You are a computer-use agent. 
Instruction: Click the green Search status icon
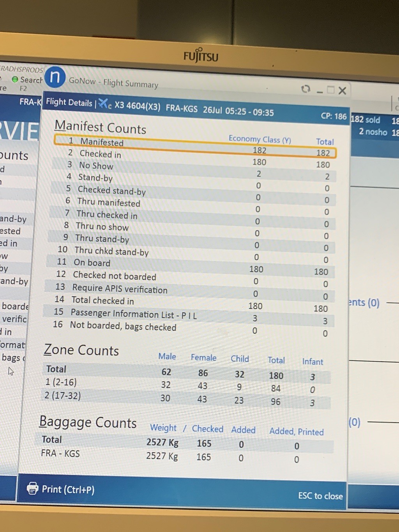tap(15, 80)
